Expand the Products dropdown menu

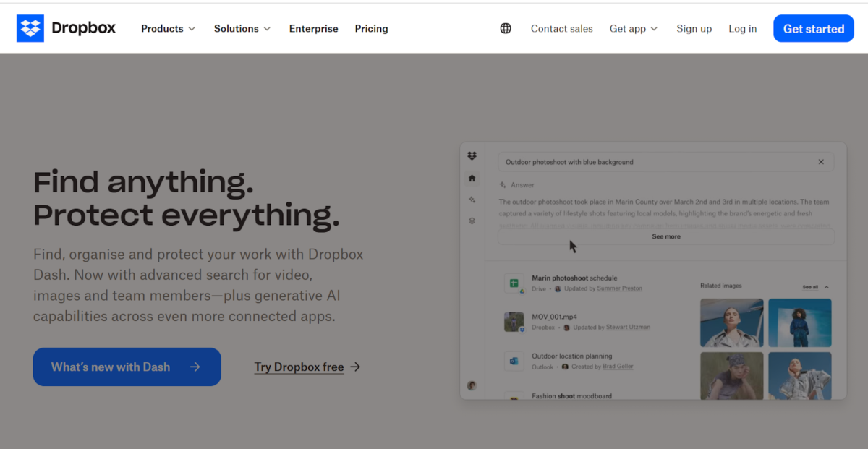pos(168,29)
